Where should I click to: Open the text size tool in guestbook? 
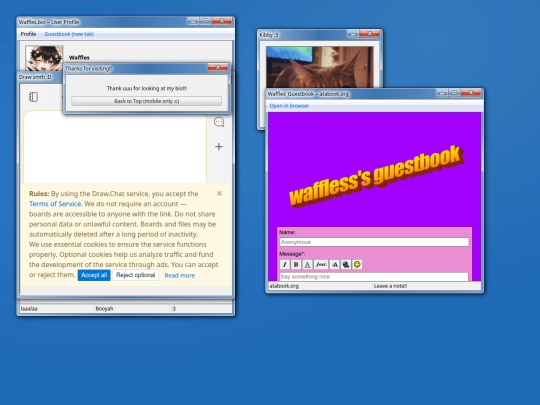[335, 264]
